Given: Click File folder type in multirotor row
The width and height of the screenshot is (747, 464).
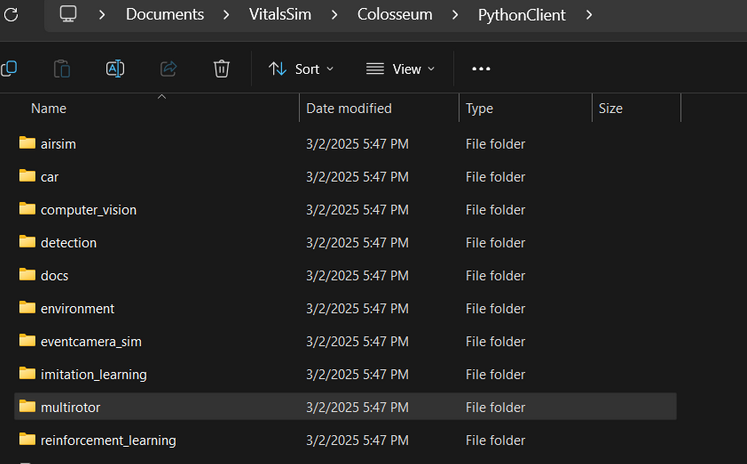Looking at the screenshot, I should tap(495, 407).
